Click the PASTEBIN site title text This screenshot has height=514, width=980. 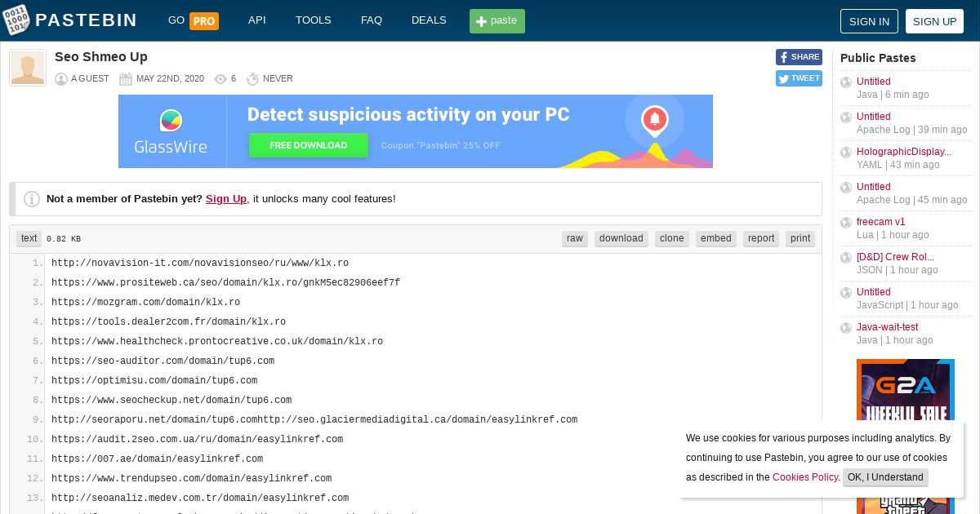pyautogui.click(x=87, y=20)
